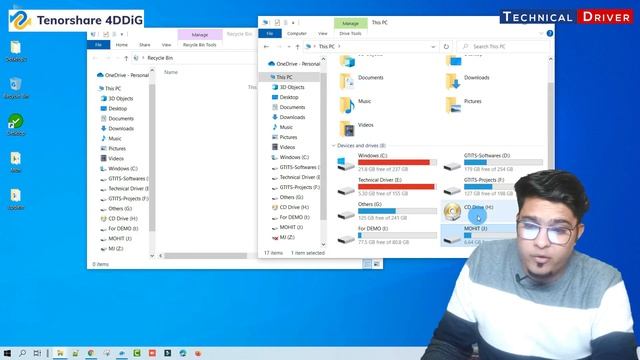Image resolution: width=640 pixels, height=360 pixels.
Task: Open File Explorer on the taskbar
Action: click(60, 353)
